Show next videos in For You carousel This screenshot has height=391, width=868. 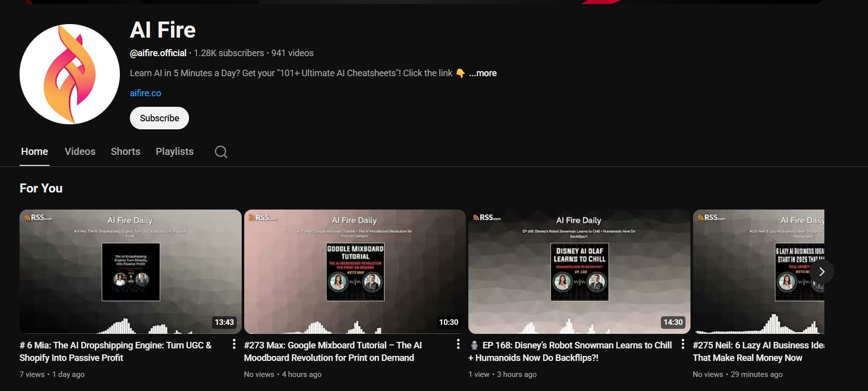click(821, 272)
